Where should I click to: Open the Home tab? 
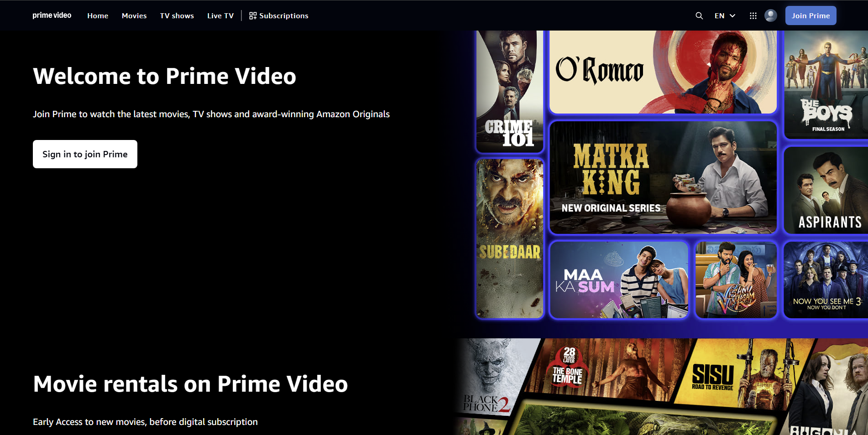tap(98, 16)
